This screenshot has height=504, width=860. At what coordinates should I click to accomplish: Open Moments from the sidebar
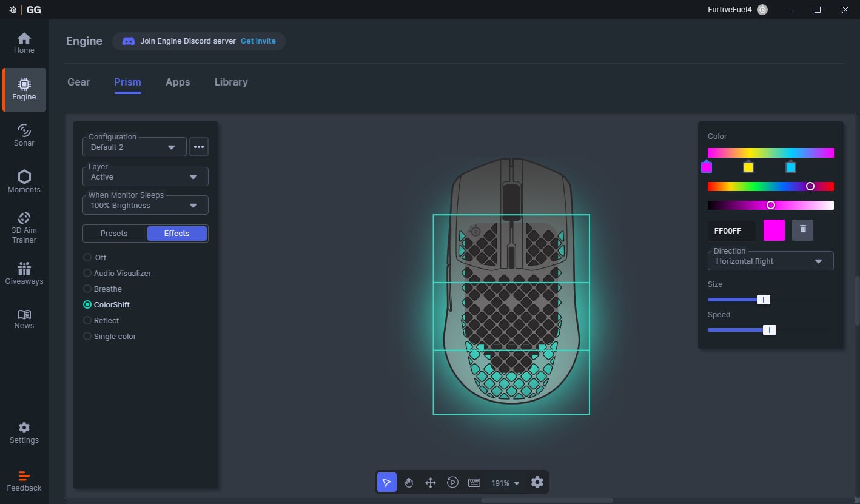tap(24, 182)
